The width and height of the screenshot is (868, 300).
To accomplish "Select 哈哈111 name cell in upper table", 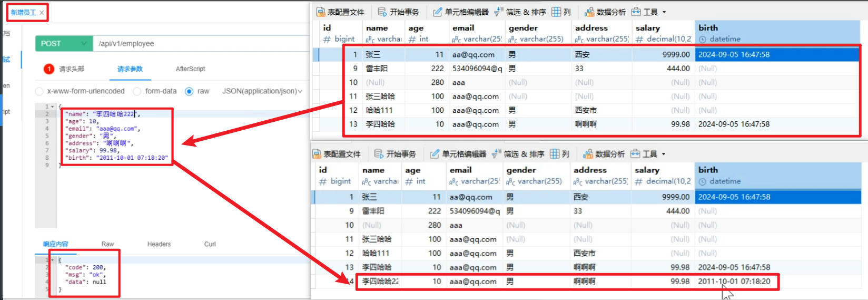I will [383, 110].
